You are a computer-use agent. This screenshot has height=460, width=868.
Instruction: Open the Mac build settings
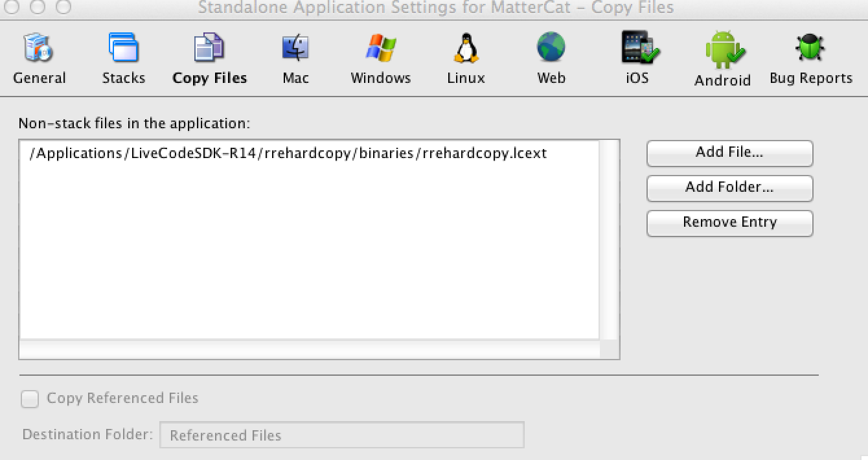click(295, 59)
